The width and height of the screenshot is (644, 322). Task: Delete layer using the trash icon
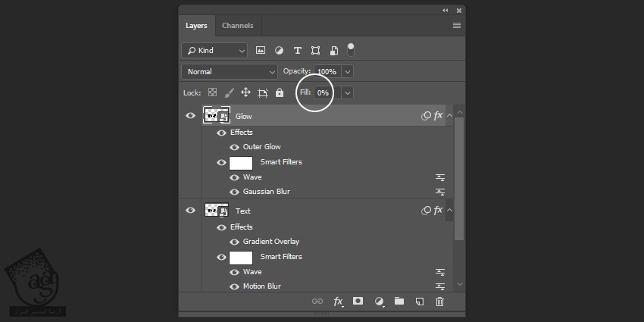[x=439, y=302]
